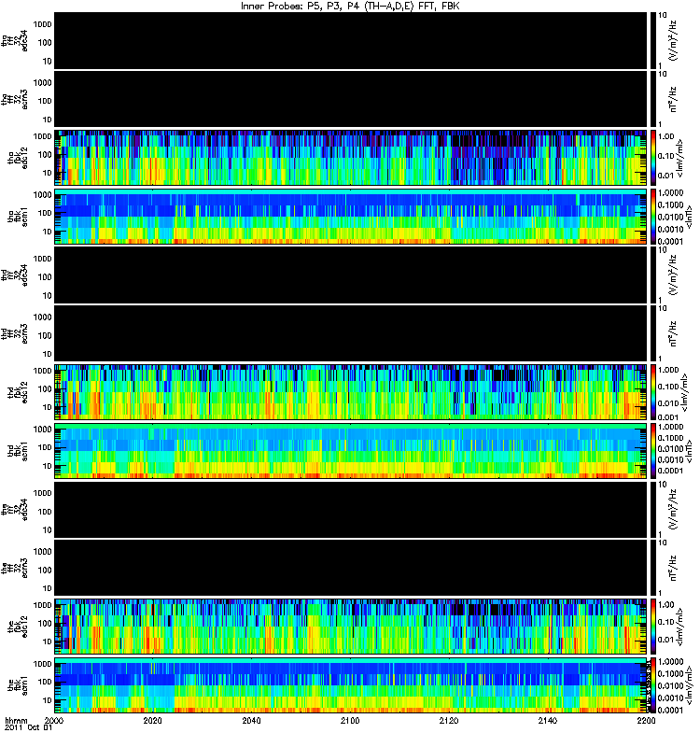Click the '0.0001' colorbar value of the fbk scm1
This screenshot has width=700, height=747.
(670, 711)
